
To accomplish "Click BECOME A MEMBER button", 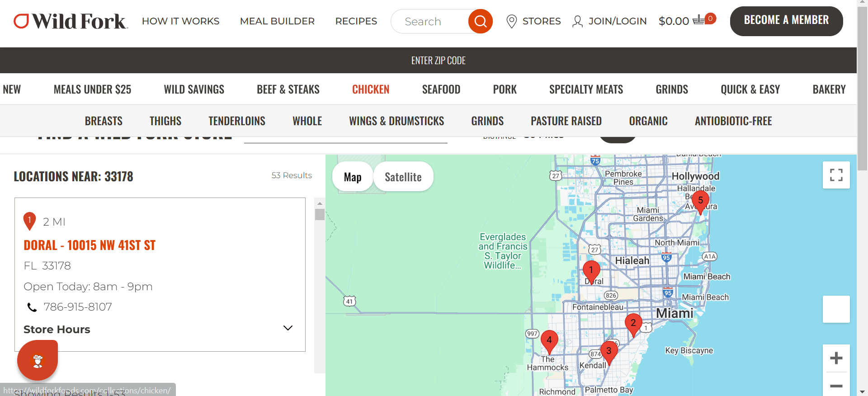I will tap(786, 21).
